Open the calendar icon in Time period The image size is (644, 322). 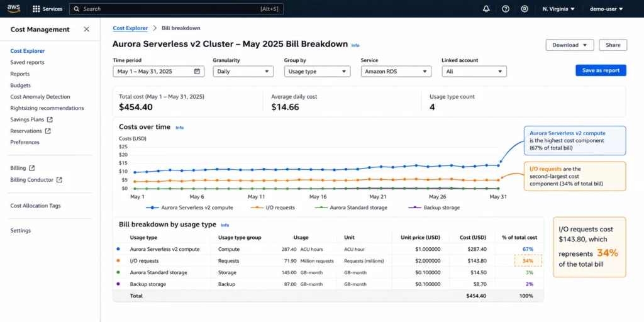(197, 72)
